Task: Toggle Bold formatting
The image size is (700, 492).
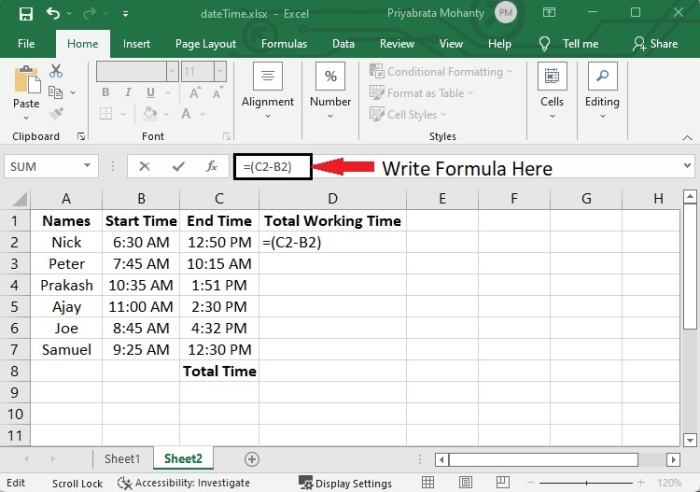Action: point(105,92)
